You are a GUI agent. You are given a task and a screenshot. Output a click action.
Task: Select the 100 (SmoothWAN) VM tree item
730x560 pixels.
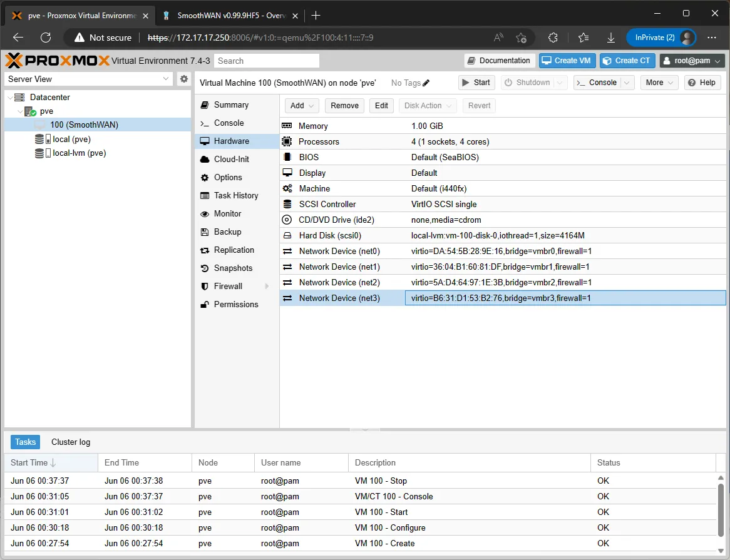(98, 125)
